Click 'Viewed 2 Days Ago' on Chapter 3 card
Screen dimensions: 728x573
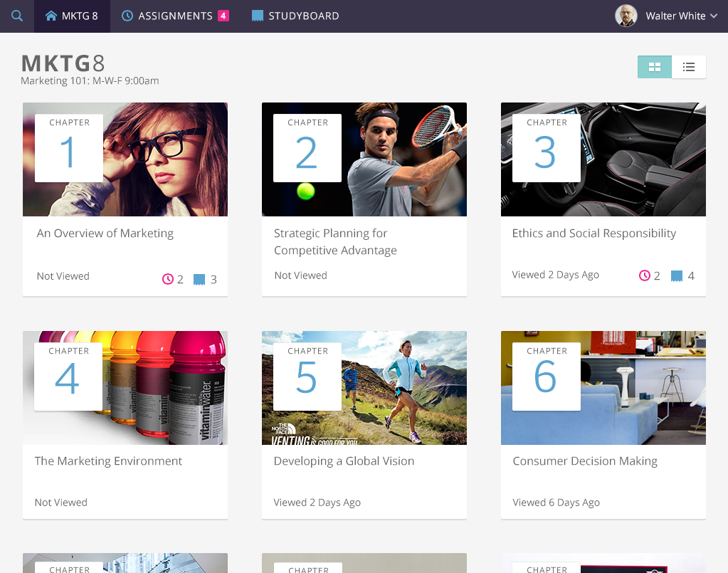[556, 275]
